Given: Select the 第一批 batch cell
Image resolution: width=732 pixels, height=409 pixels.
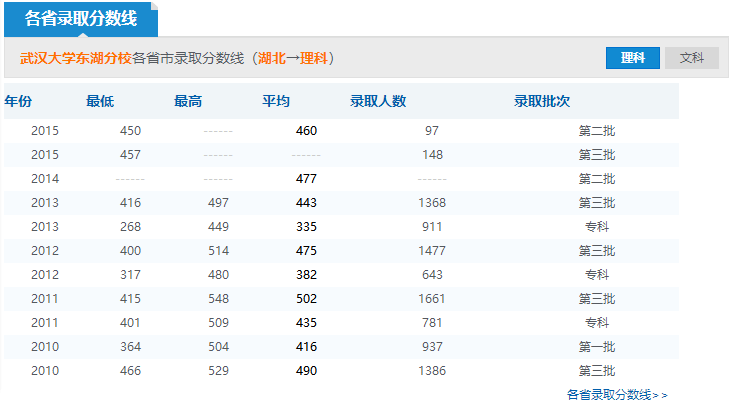Looking at the screenshot, I should (x=597, y=347).
